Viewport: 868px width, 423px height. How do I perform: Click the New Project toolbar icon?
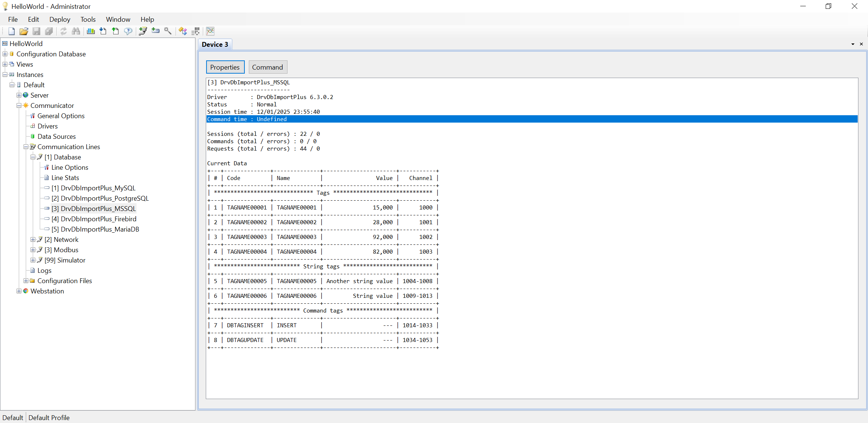[11, 31]
